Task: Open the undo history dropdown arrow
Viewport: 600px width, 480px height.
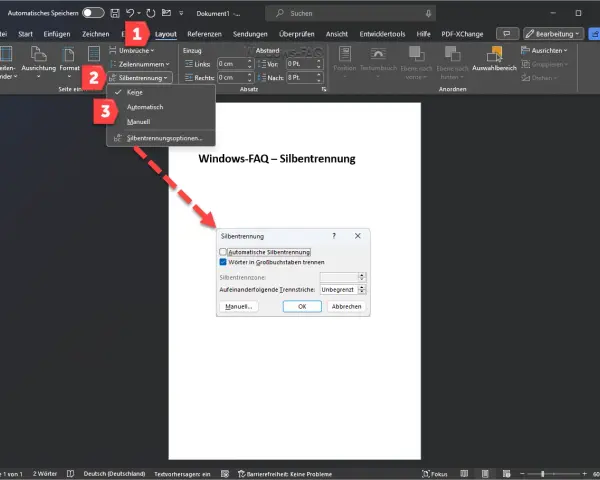Action: [139, 13]
